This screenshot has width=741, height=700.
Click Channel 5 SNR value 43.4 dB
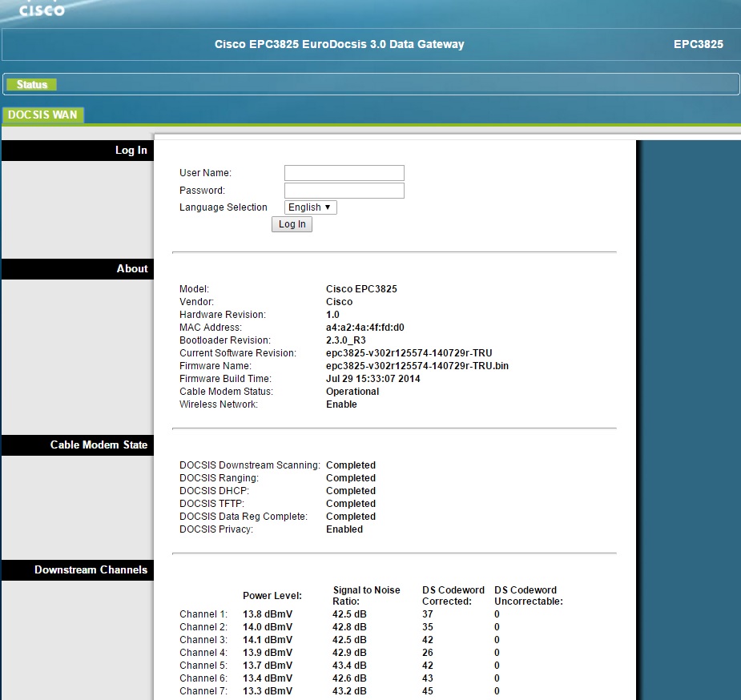point(349,665)
